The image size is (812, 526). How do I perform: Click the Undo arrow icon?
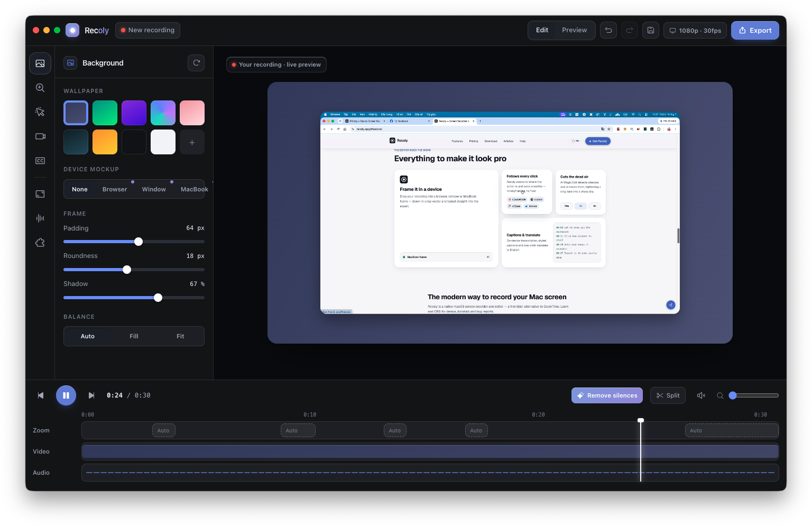608,30
